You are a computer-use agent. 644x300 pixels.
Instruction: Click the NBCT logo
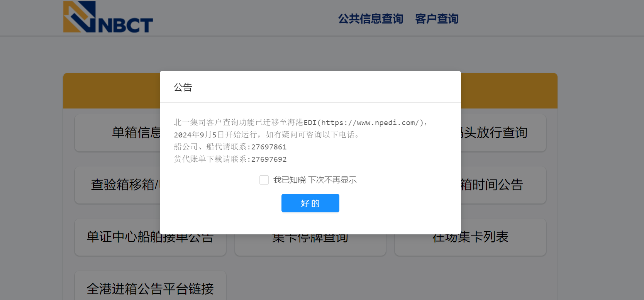(108, 17)
